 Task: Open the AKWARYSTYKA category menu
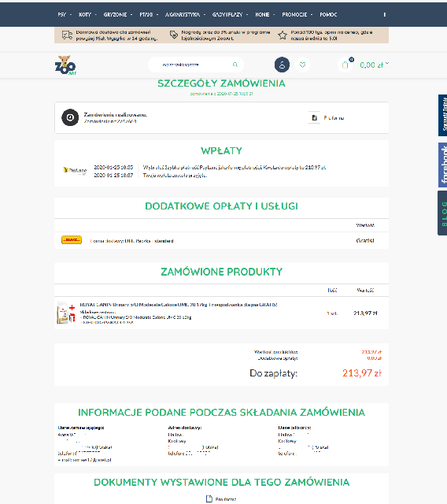tap(183, 14)
